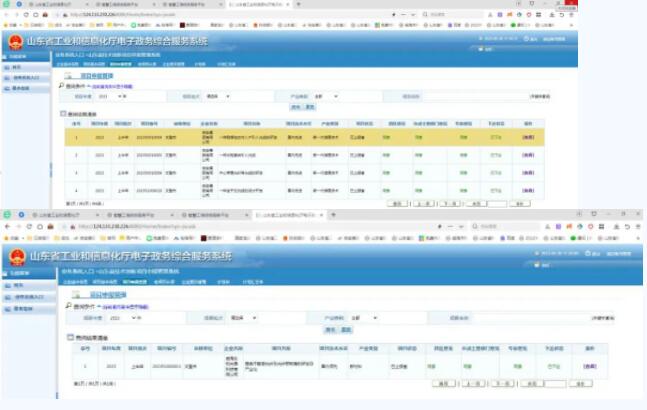The width and height of the screenshot is (647, 410).
Task: Reload the page in the four-result browser window
Action: [26, 15]
